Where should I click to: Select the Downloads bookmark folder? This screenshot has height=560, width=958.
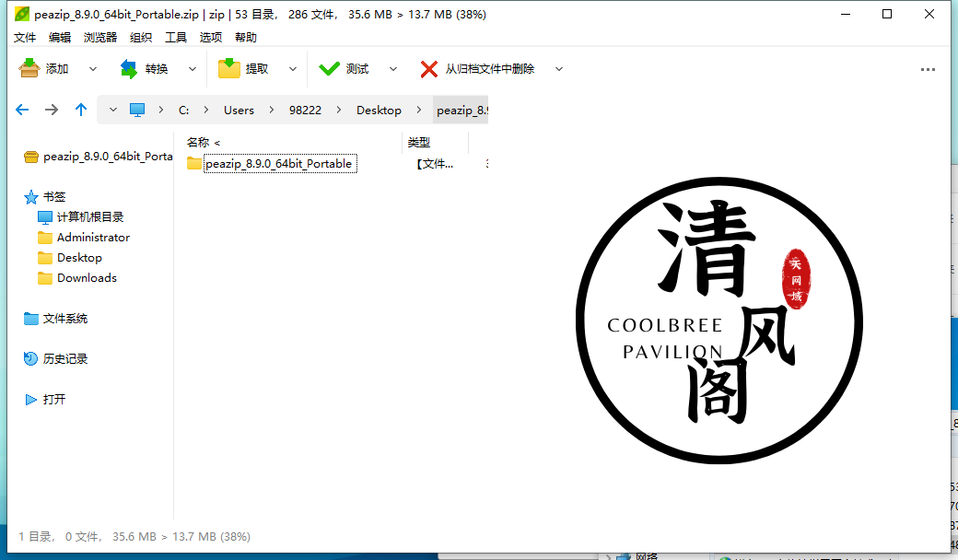(x=87, y=278)
